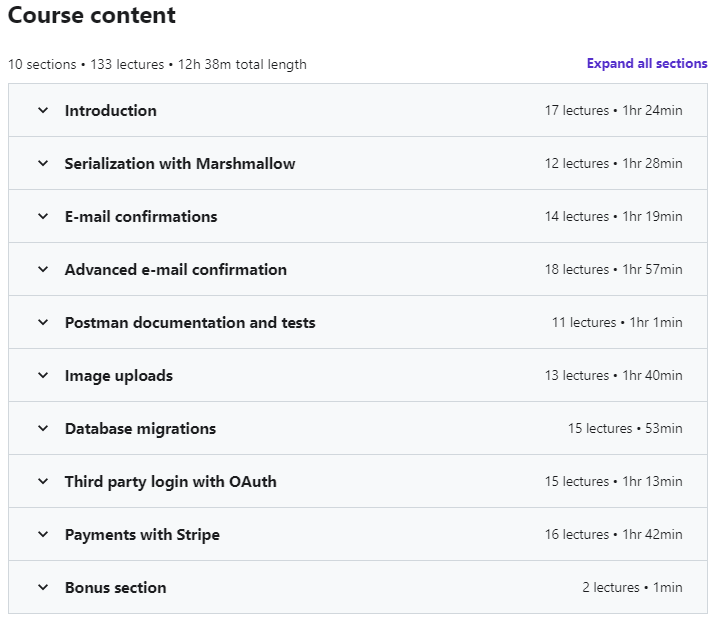This screenshot has width=715, height=621.
Task: Open the Database migrations title
Action: [x=140, y=429]
